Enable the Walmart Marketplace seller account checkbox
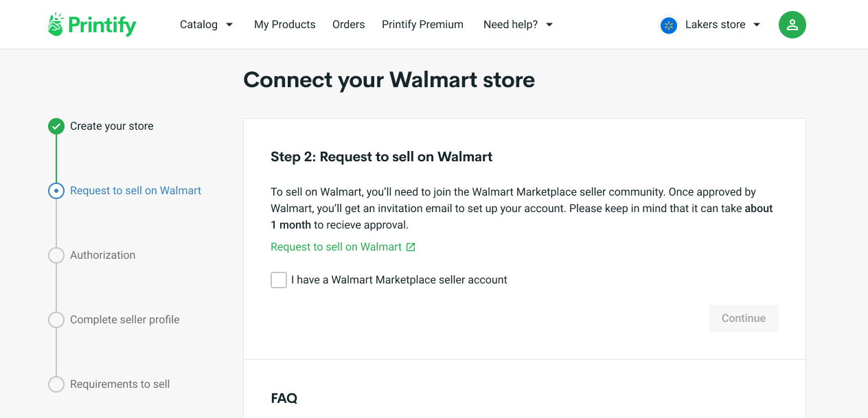The image size is (868, 418). coord(278,280)
